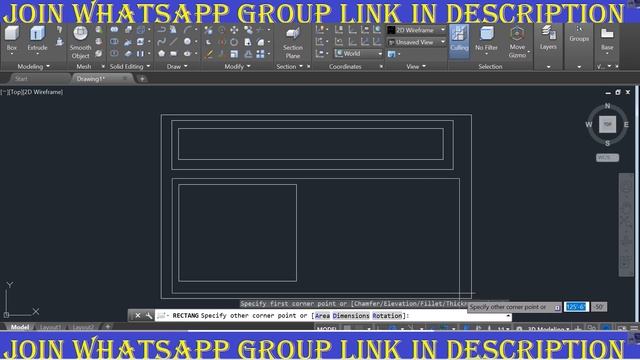640x360 pixels.
Task: Open a new drawing tab with plus
Action: pos(142,79)
